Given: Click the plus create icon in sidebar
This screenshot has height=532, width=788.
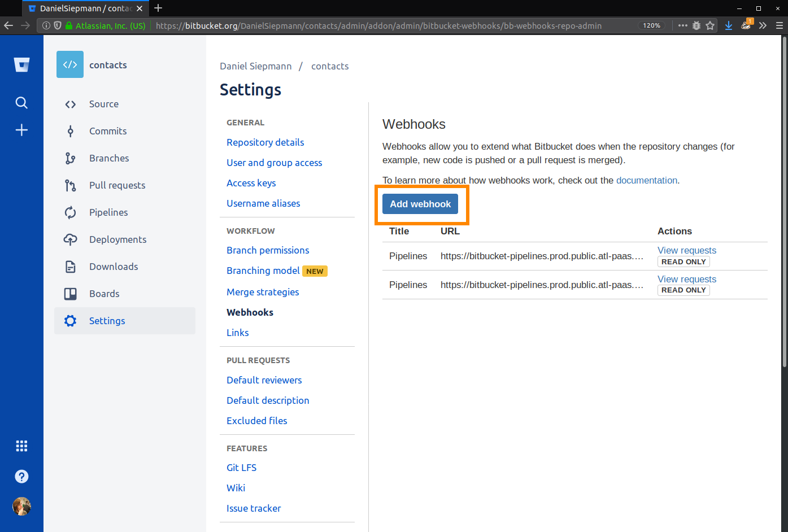Looking at the screenshot, I should tap(21, 130).
